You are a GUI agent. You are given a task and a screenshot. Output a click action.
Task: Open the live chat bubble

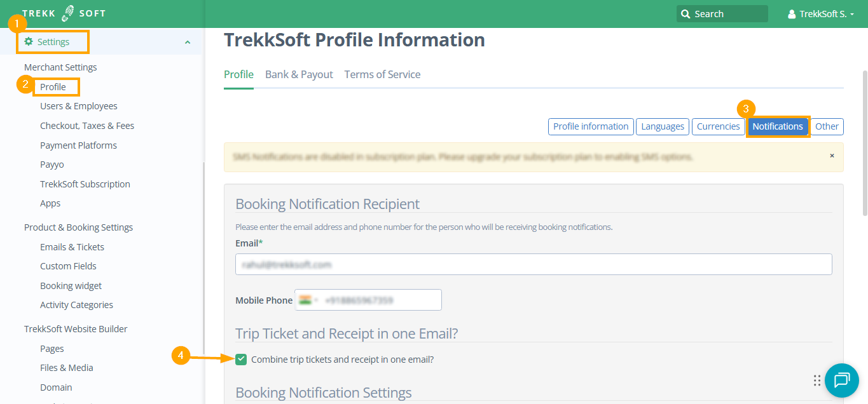click(841, 380)
